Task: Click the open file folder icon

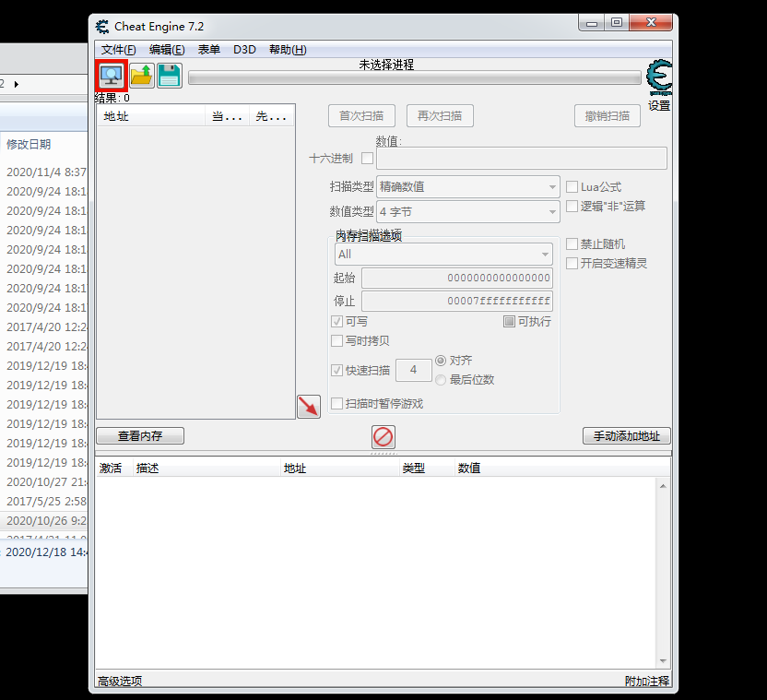Action: [x=142, y=76]
